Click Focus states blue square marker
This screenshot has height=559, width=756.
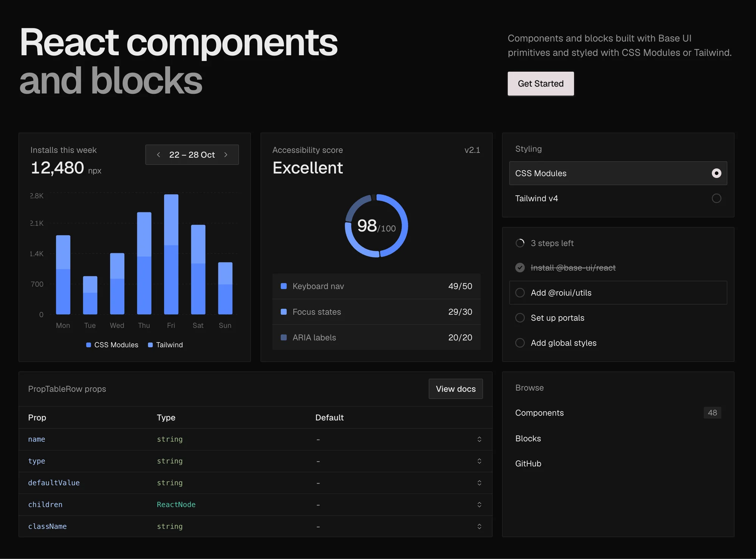[x=283, y=312]
